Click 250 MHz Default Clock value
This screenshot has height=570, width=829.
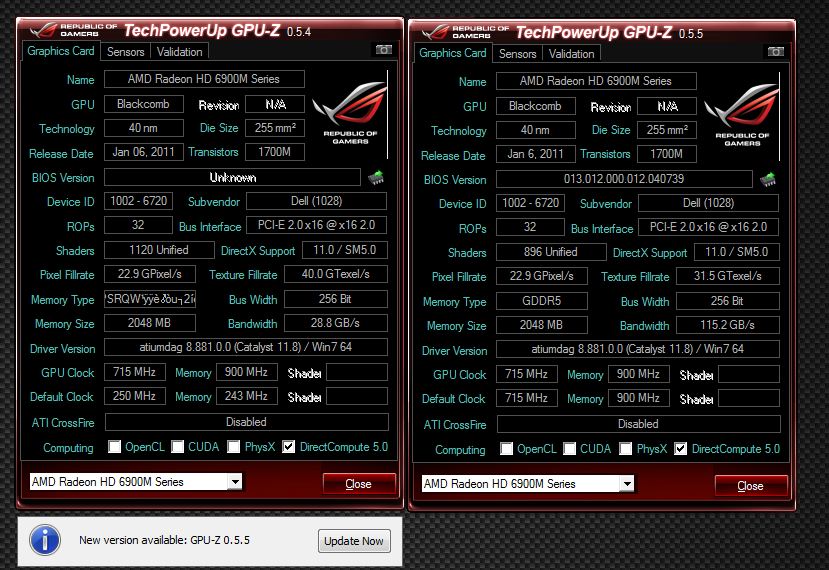pyautogui.click(x=135, y=396)
